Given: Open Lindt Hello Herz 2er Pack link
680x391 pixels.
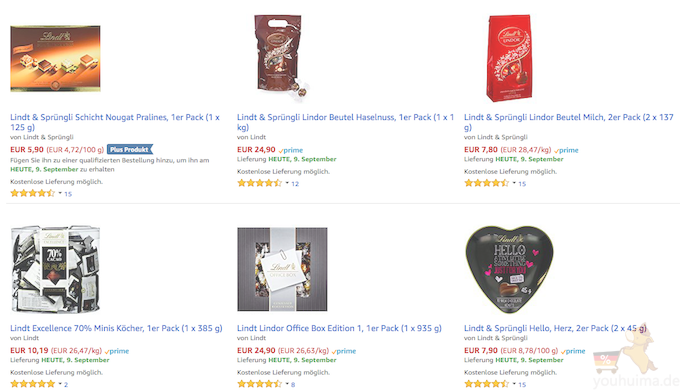Looking at the screenshot, I should pyautogui.click(x=555, y=328).
